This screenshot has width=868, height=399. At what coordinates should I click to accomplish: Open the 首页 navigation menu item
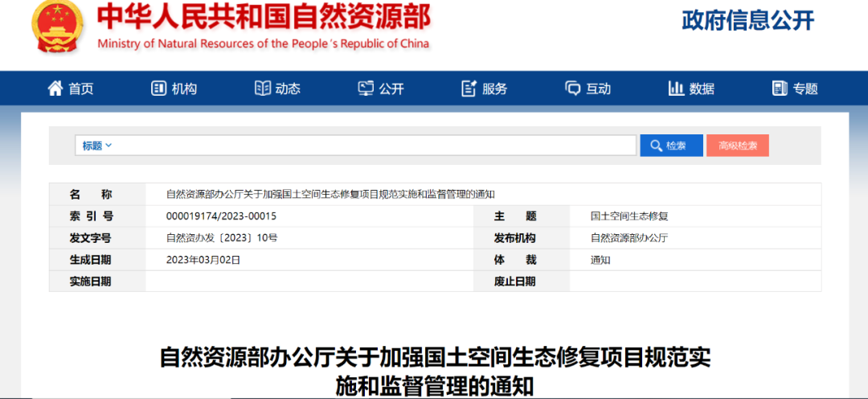point(80,88)
